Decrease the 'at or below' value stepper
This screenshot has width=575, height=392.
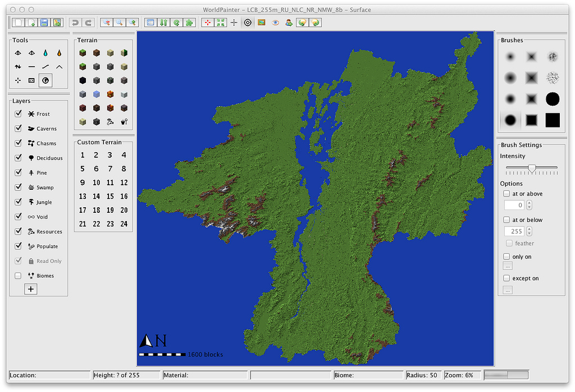[x=529, y=234]
